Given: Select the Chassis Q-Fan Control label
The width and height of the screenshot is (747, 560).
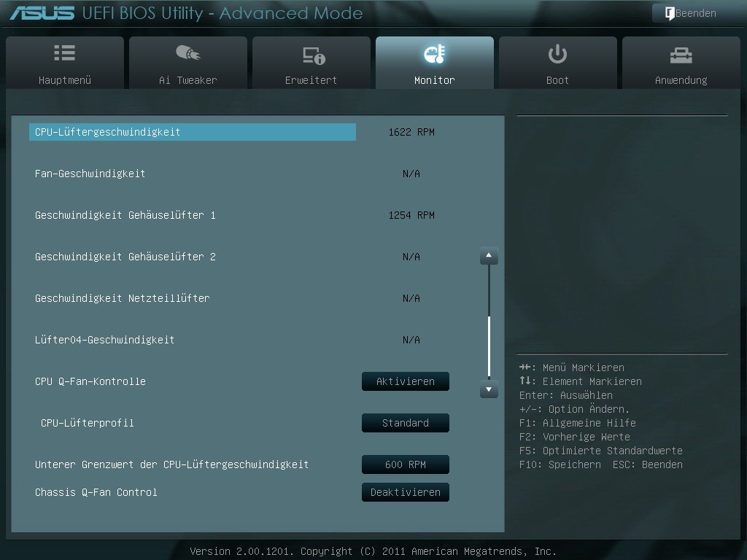Looking at the screenshot, I should point(96,492).
